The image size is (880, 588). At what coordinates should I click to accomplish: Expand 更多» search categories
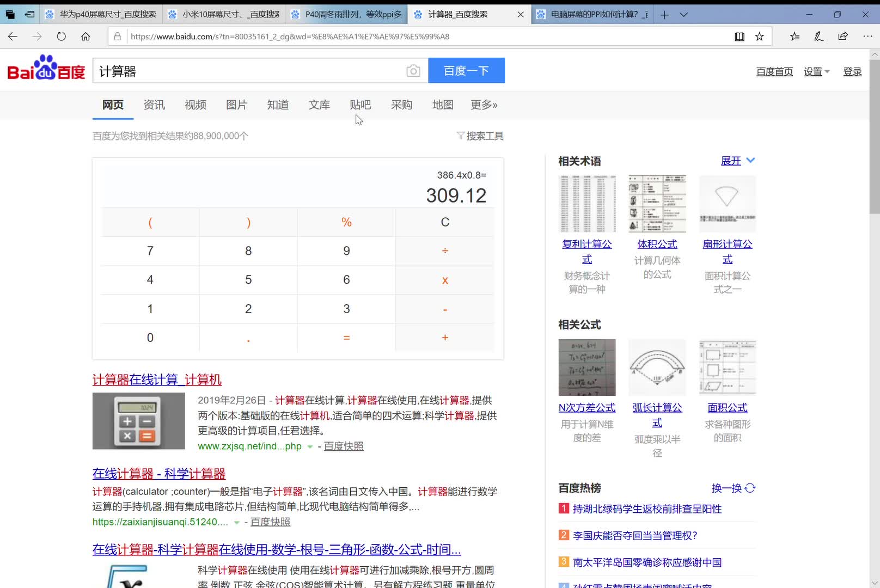tap(484, 105)
